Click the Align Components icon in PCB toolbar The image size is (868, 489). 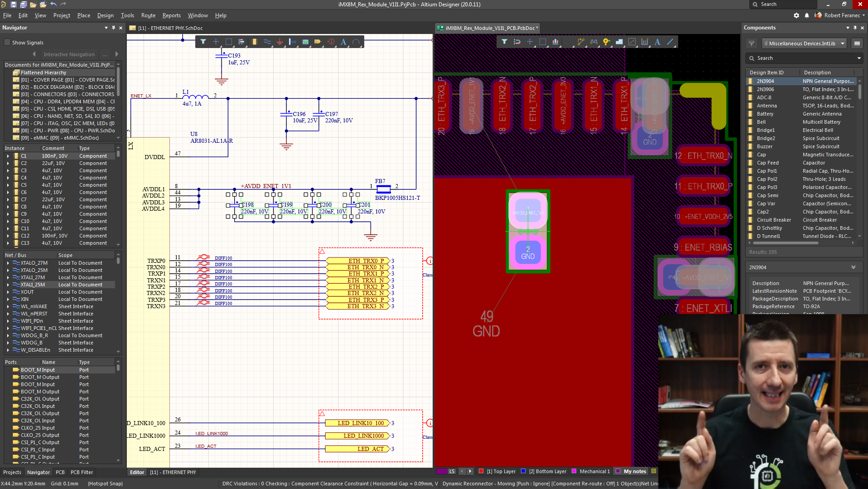[555, 42]
